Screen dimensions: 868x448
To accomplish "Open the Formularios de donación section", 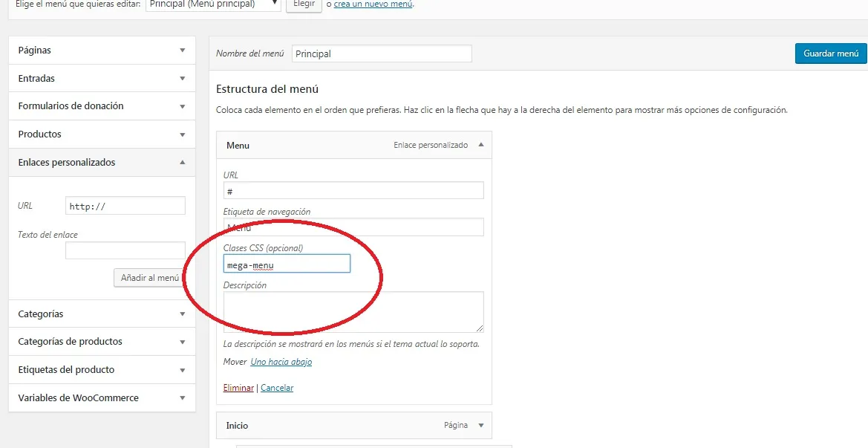I will 182,106.
